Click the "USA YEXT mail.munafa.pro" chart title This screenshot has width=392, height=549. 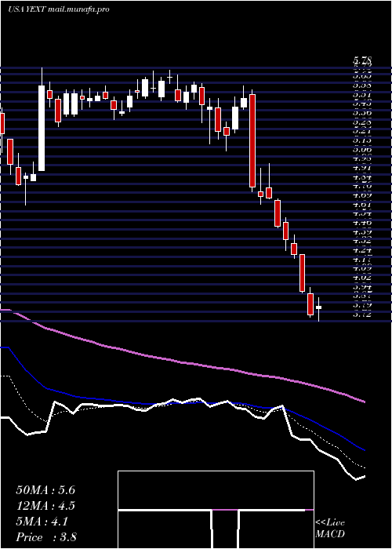point(59,9)
